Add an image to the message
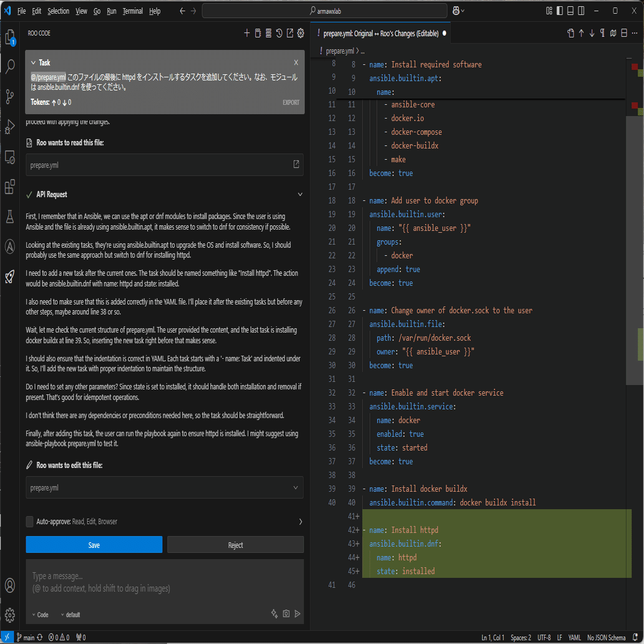Viewport: 644px width, 644px height. pos(286,613)
